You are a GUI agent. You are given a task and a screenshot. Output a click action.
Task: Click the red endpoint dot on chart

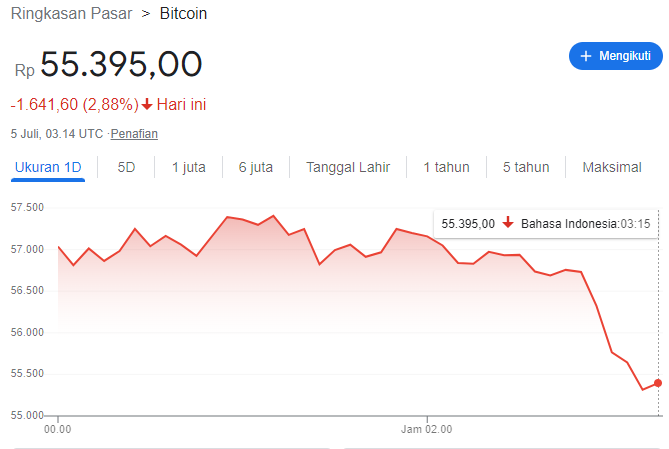click(x=657, y=383)
